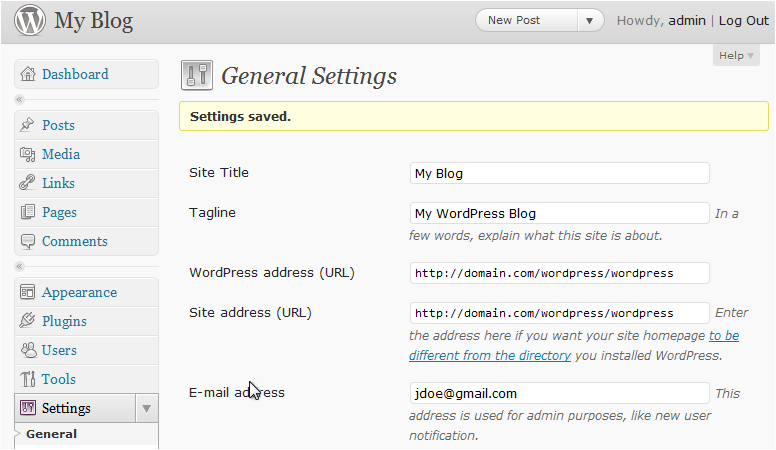The width and height of the screenshot is (776, 450).
Task: Click the WordPress logo icon
Action: (x=30, y=20)
